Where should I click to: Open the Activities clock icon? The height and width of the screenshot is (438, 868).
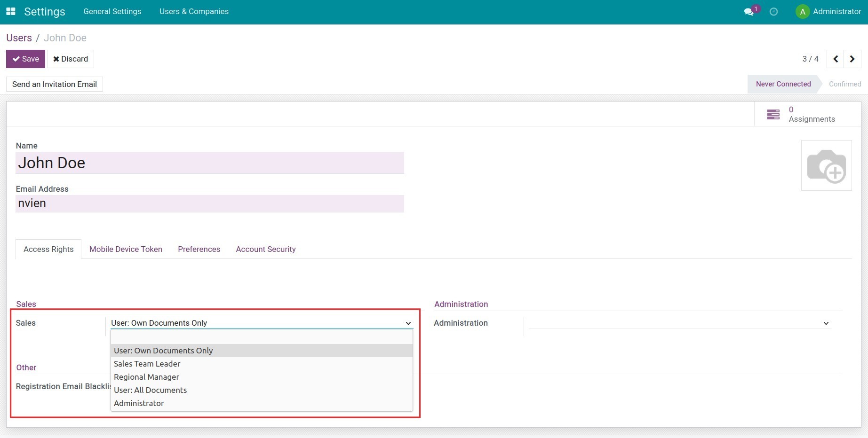tap(774, 12)
